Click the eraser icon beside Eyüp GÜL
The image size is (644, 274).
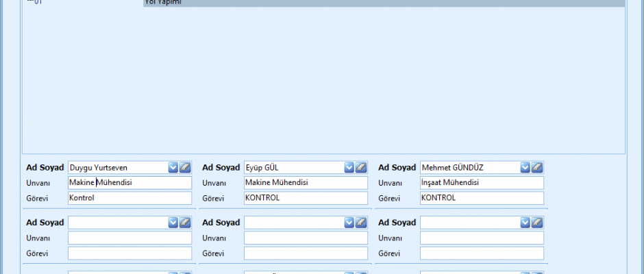361,167
